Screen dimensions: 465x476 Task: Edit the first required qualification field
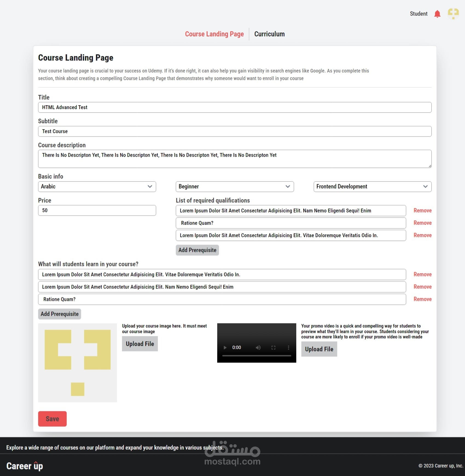[291, 211]
